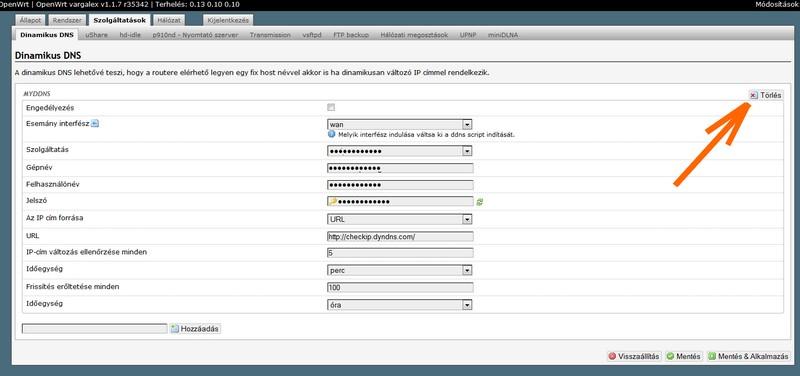
Task: Click the Módosítások link in header
Action: [x=777, y=5]
